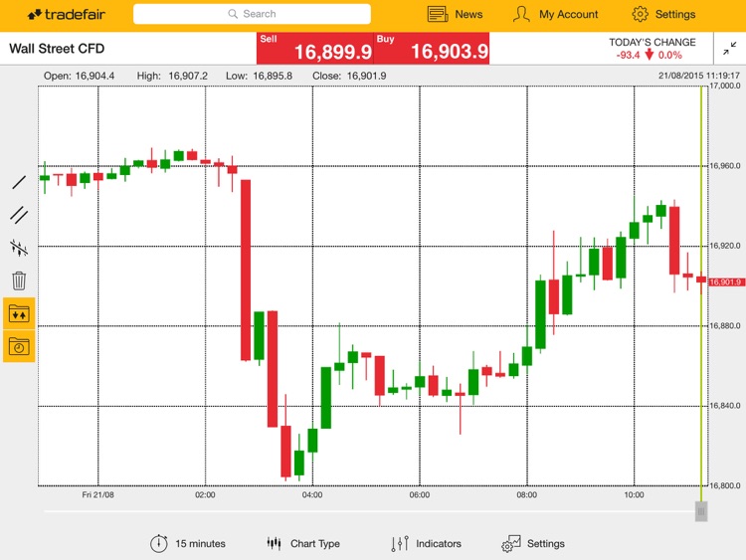Click the 02:00 time axis label

pos(205,494)
